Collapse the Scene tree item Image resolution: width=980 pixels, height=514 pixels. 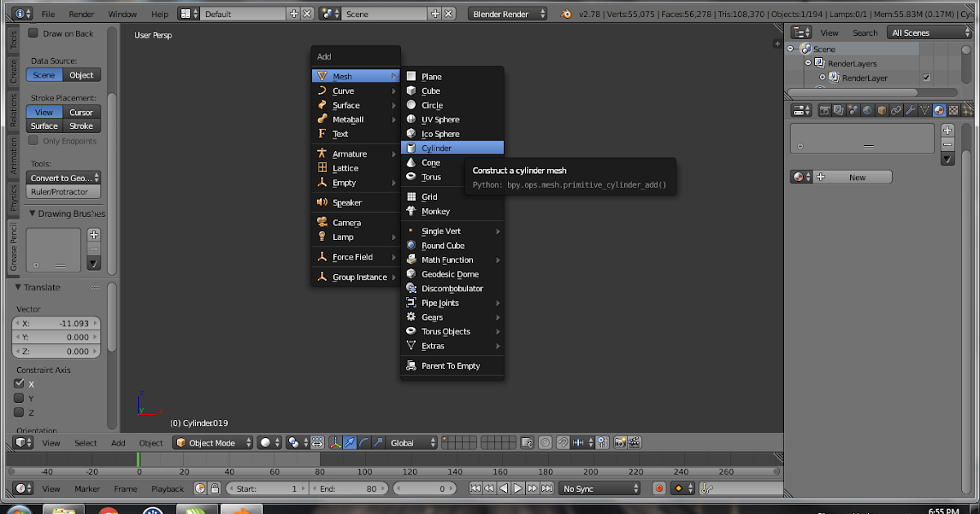coord(791,49)
